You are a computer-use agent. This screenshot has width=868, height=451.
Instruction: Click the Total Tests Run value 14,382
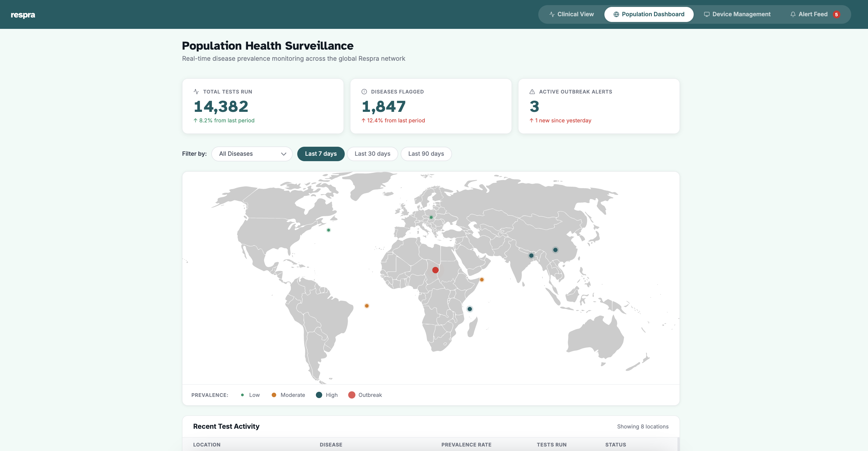coord(221,106)
